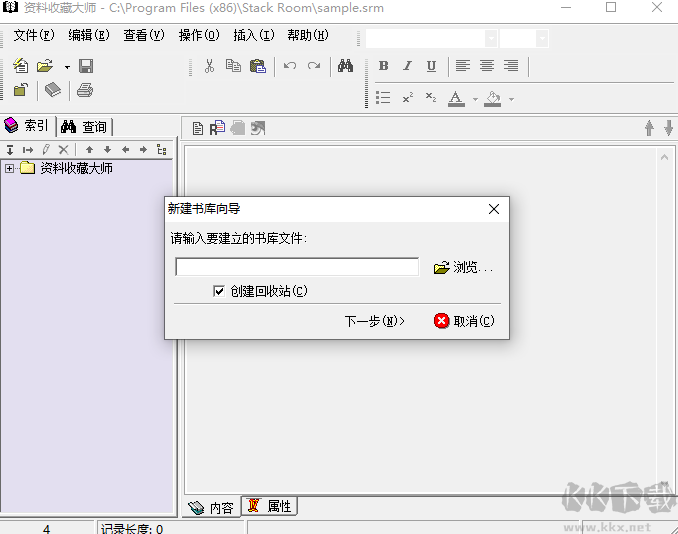Image resolution: width=678 pixels, height=534 pixels.
Task: Click the next record down arrow
Action: (668, 128)
